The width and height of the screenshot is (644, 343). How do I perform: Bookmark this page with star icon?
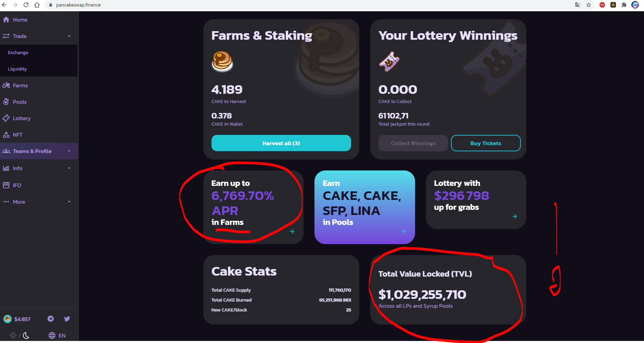[x=589, y=5]
